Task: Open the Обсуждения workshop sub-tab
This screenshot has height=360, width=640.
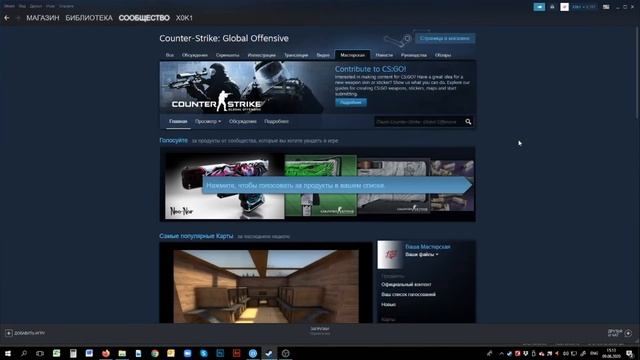Action: click(x=243, y=122)
